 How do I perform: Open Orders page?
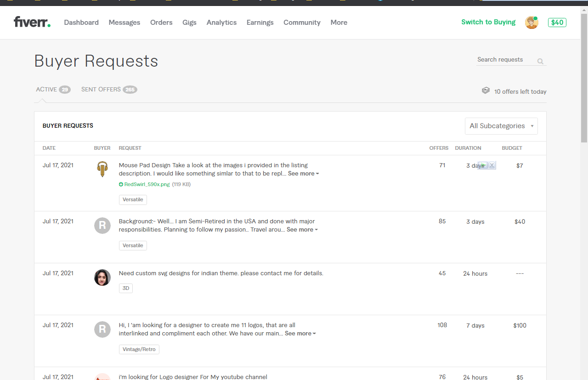161,23
